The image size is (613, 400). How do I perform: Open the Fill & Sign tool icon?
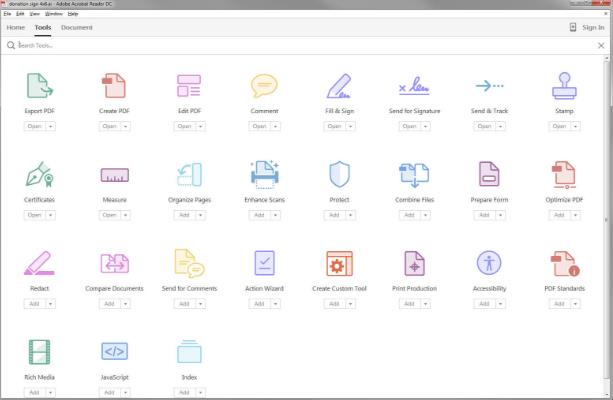(339, 87)
